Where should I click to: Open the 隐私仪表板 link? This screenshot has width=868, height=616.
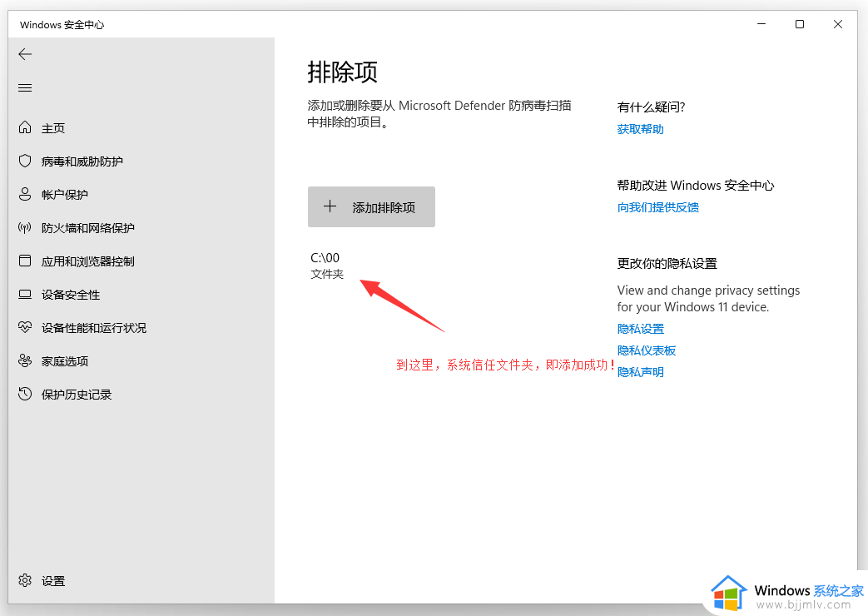click(x=647, y=350)
